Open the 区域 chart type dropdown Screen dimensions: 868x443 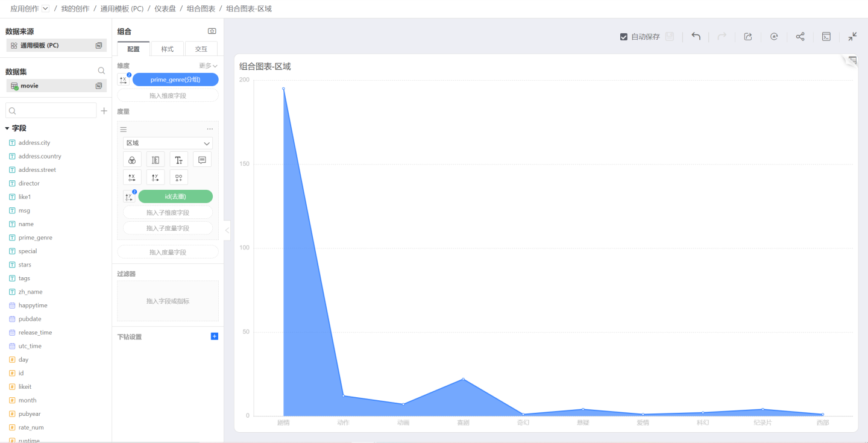tap(168, 143)
